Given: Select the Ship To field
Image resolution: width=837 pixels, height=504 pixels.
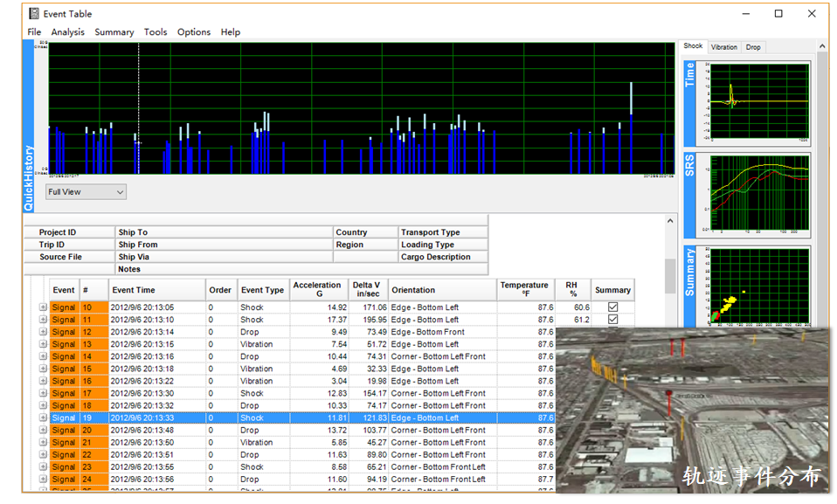Looking at the screenshot, I should point(224,232).
